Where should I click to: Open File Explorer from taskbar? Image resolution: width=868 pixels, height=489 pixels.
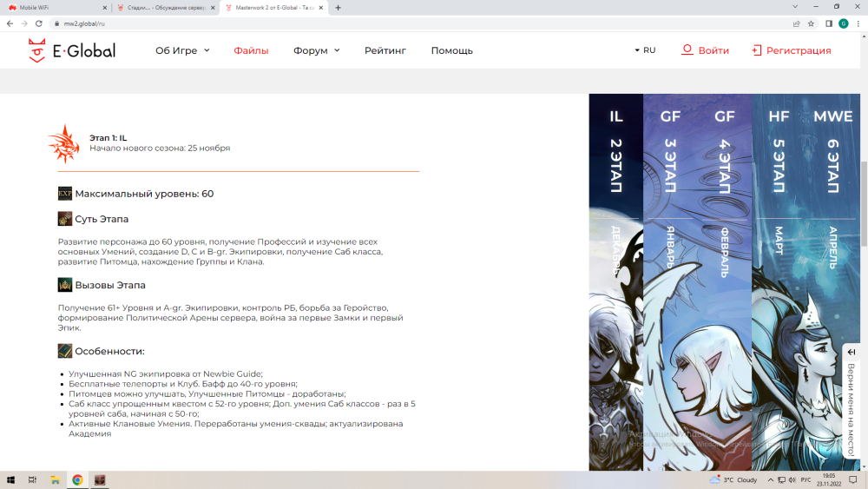(x=55, y=479)
